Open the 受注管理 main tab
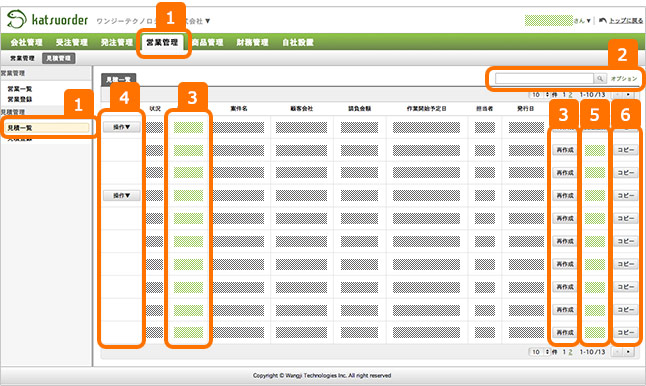The width and height of the screenshot is (646, 386). [72, 42]
